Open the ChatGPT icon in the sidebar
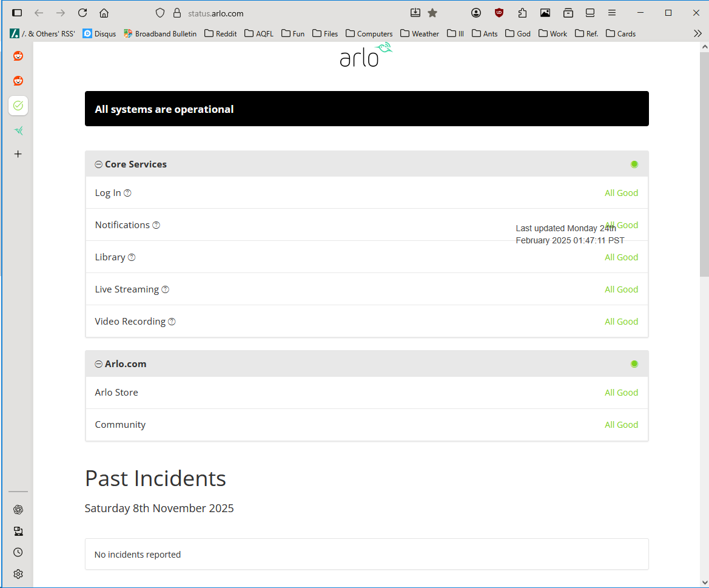The height and width of the screenshot is (588, 709). pyautogui.click(x=18, y=510)
